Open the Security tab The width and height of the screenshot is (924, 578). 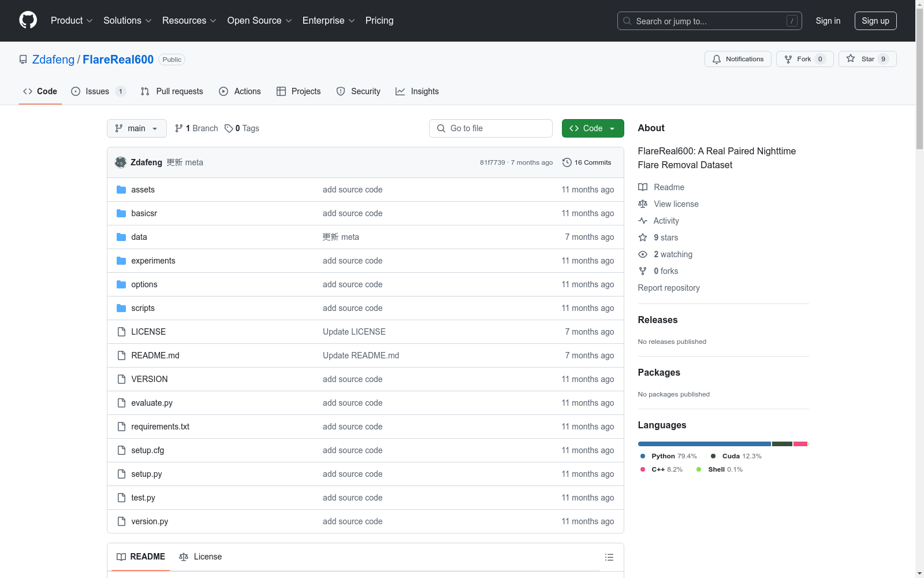click(x=358, y=91)
